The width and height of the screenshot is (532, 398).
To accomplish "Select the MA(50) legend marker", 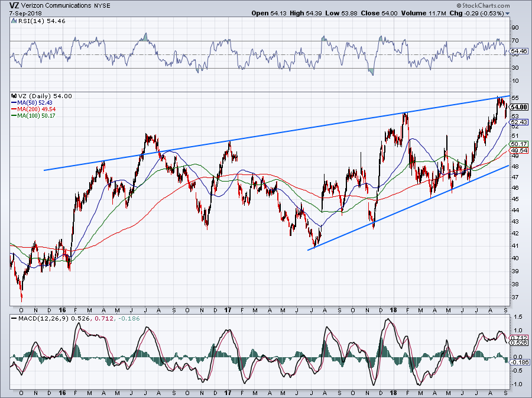I will click(x=14, y=103).
